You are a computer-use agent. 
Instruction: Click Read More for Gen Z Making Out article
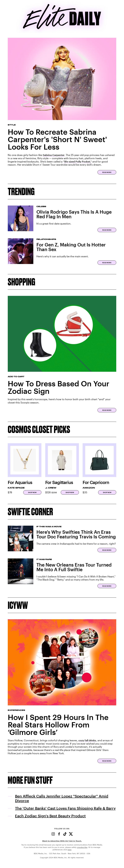(x=107, y=262)
